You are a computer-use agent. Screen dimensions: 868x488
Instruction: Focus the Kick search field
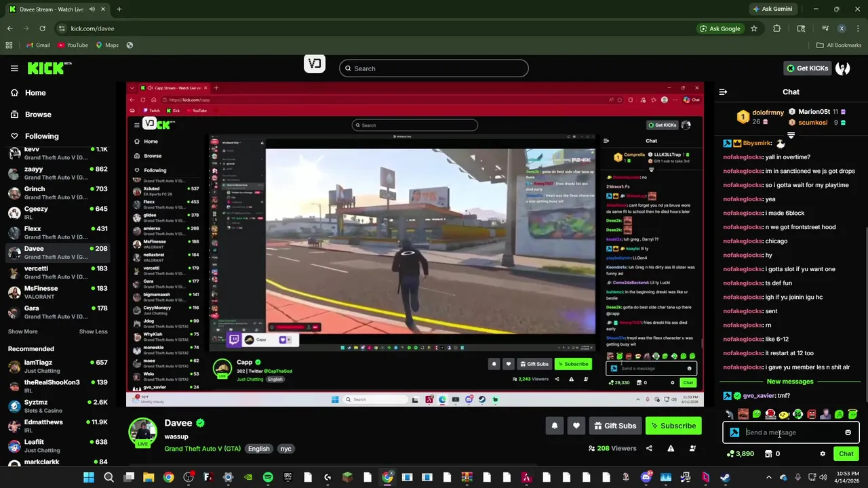pos(434,68)
